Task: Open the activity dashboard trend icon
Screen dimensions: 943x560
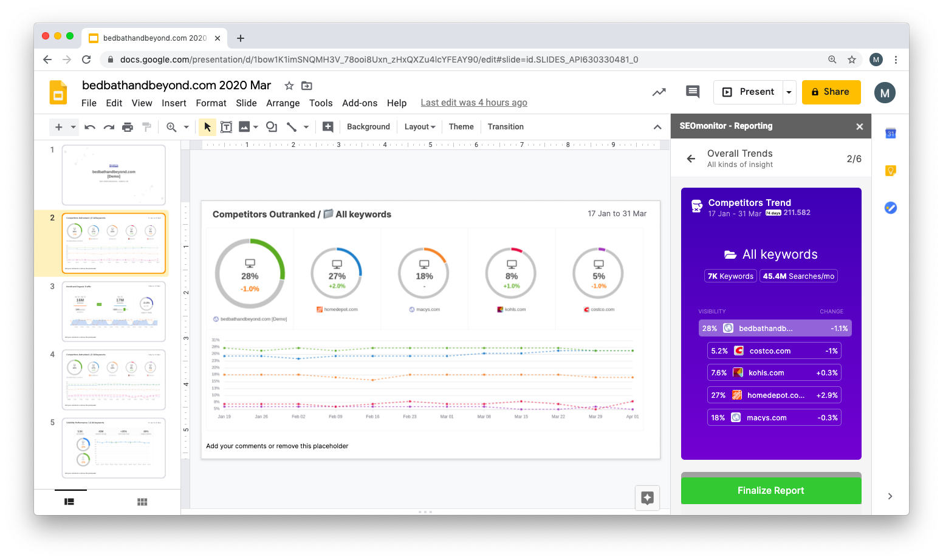Action: pyautogui.click(x=659, y=92)
